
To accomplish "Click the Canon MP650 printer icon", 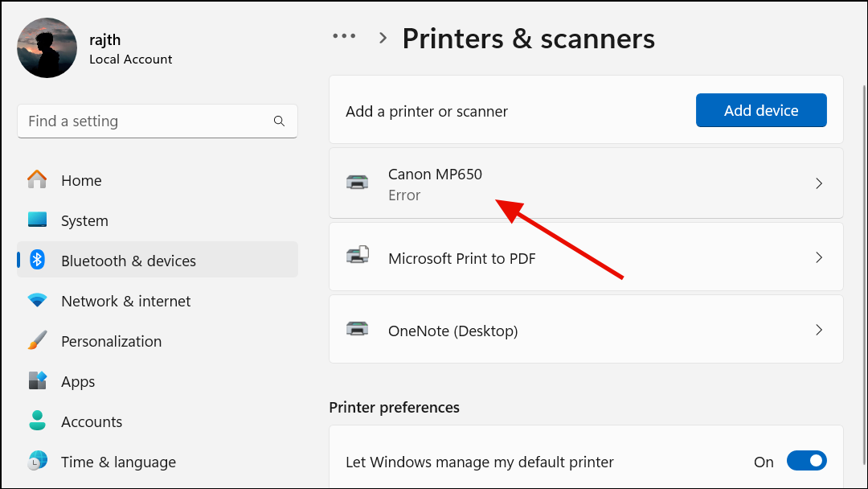I will [x=358, y=183].
